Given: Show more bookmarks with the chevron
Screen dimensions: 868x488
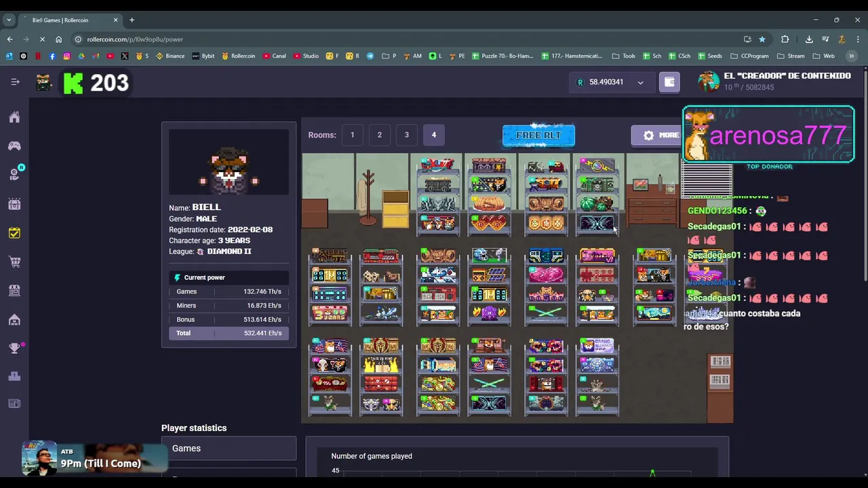Looking at the screenshot, I should coord(852,56).
